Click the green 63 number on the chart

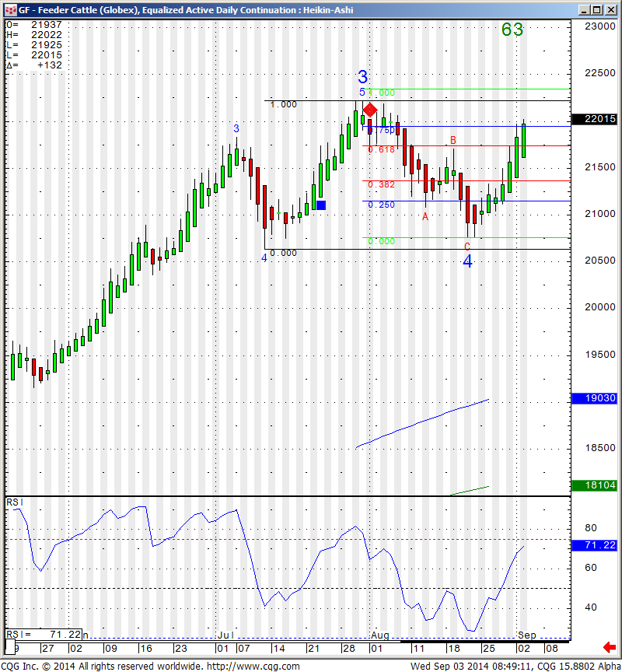(512, 30)
